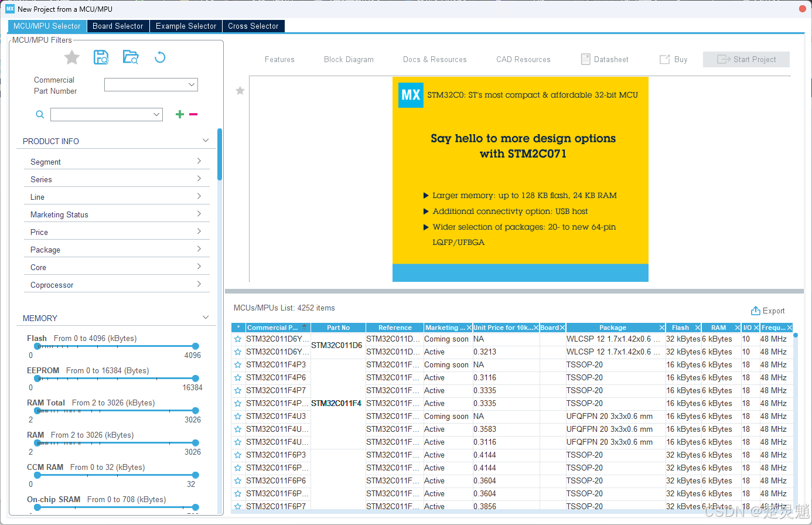Switch to the Board Selector tab
This screenshot has height=525, width=812.
coord(118,26)
